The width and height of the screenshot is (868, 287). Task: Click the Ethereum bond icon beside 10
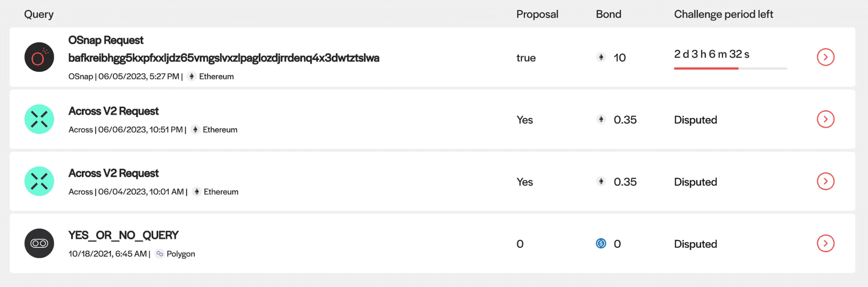601,57
